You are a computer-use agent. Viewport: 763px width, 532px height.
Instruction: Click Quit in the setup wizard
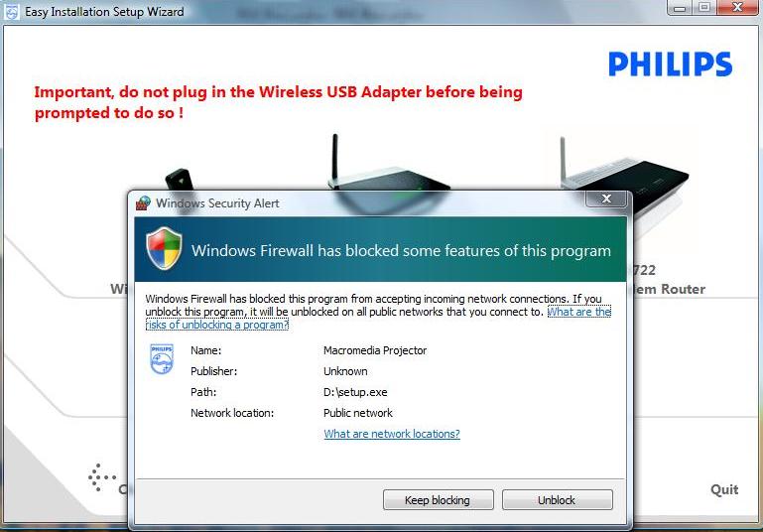pos(724,489)
